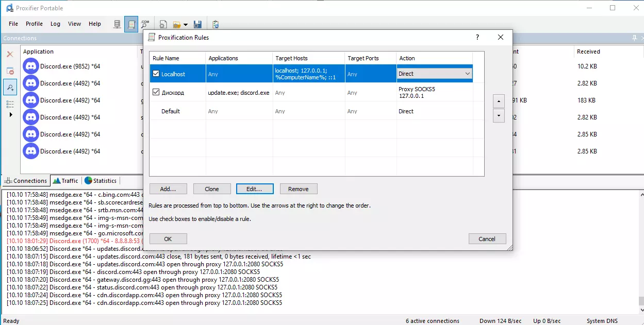Viewport: 644px width, 325px height.
Task: Click the status.discord.com:443 log line
Action: coord(142,287)
